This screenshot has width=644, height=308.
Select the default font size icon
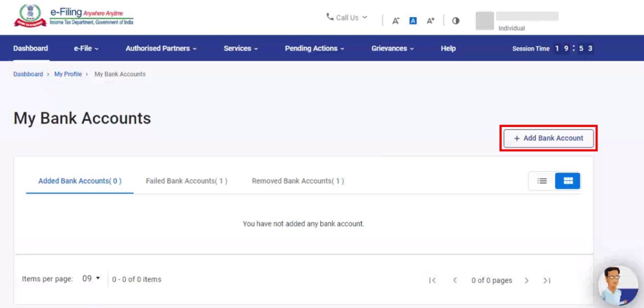click(413, 21)
